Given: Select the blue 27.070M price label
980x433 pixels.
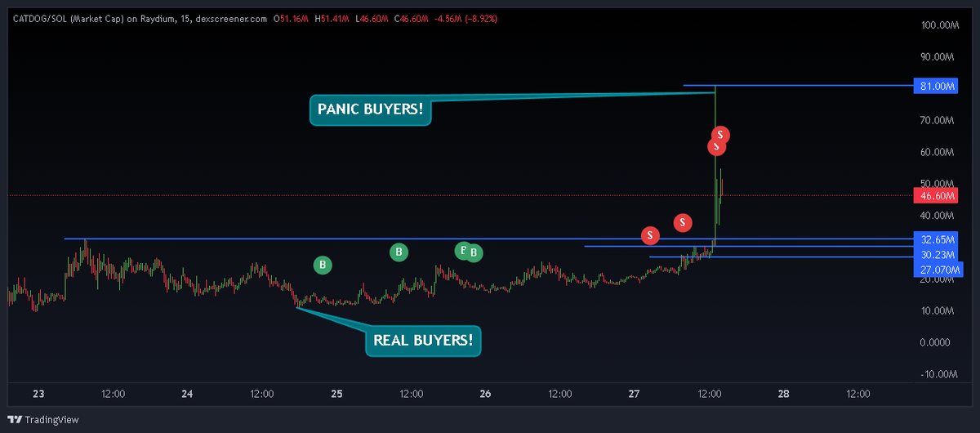Looking at the screenshot, I should tap(938, 268).
